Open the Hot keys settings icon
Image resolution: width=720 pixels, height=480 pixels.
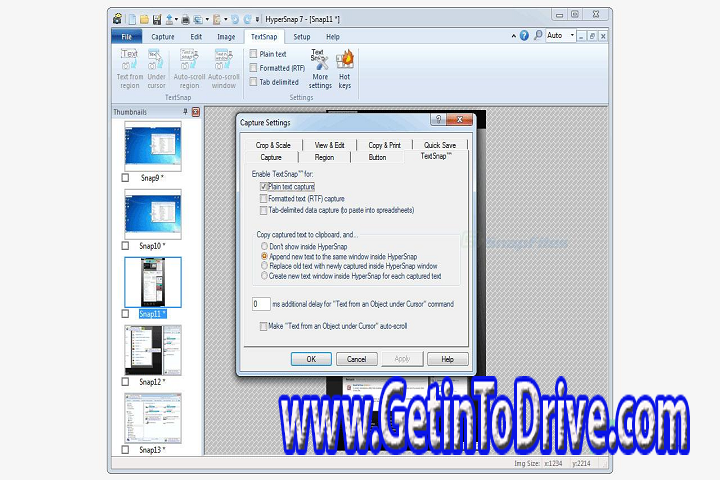click(344, 68)
